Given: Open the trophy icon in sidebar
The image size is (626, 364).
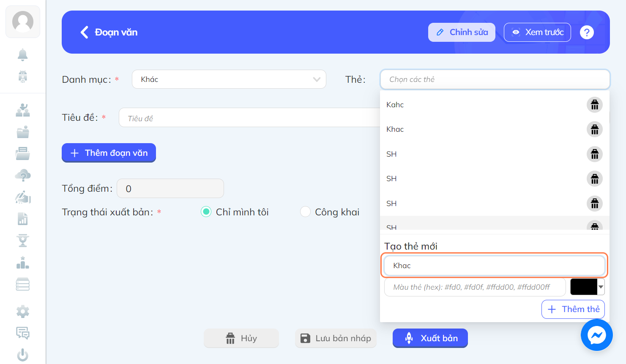Looking at the screenshot, I should [x=23, y=241].
